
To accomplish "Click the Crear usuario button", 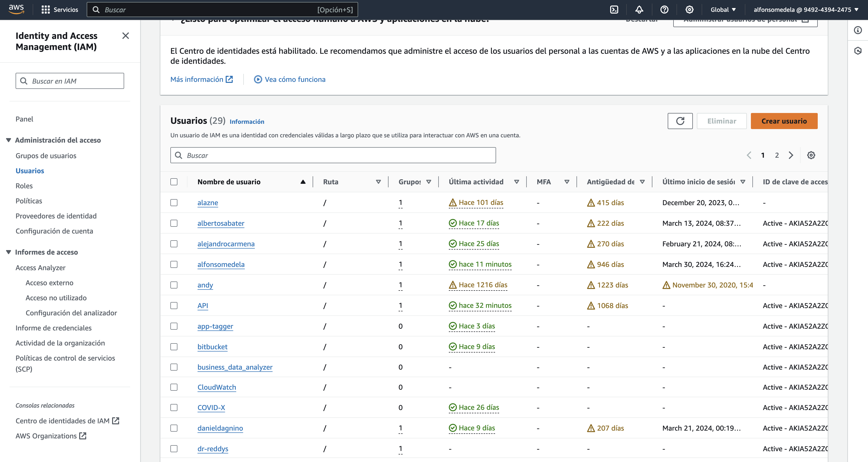I will [x=784, y=121].
